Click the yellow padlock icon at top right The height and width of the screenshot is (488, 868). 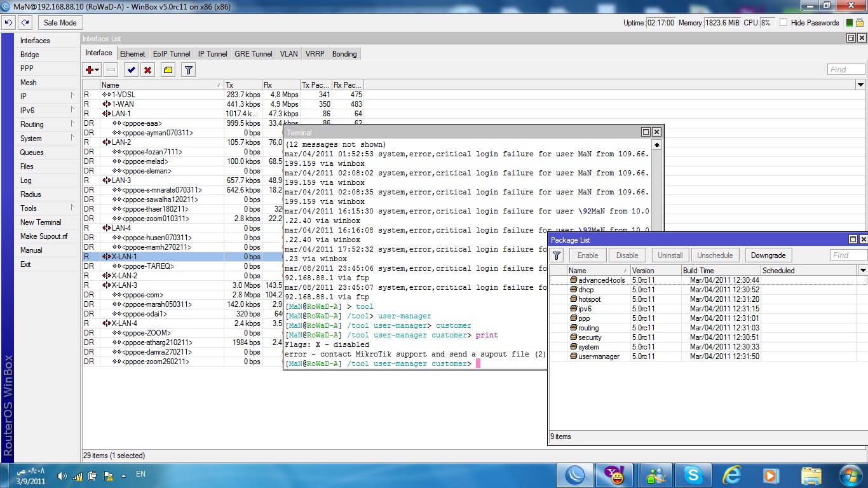tap(860, 23)
